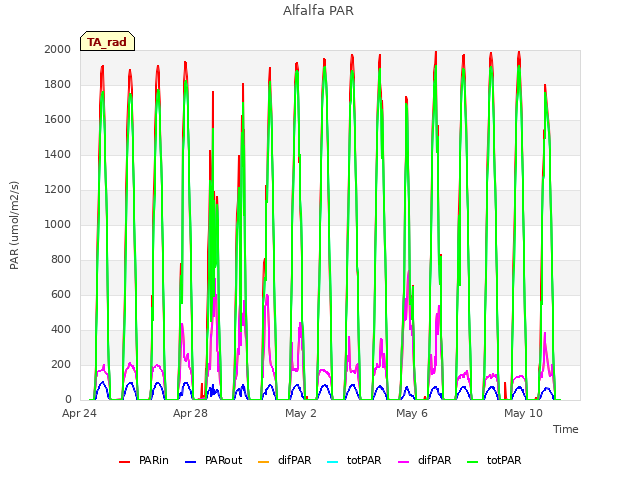Click the 200 y-axis tick label
The width and height of the screenshot is (640, 480).
pyautogui.click(x=61, y=364)
